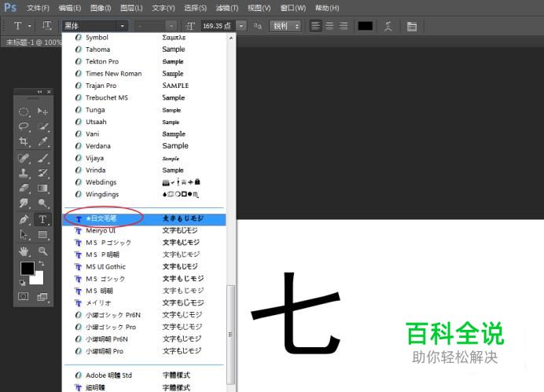This screenshot has width=544, height=392.
Task: Reset default foreground and background colors
Action: (x=23, y=283)
